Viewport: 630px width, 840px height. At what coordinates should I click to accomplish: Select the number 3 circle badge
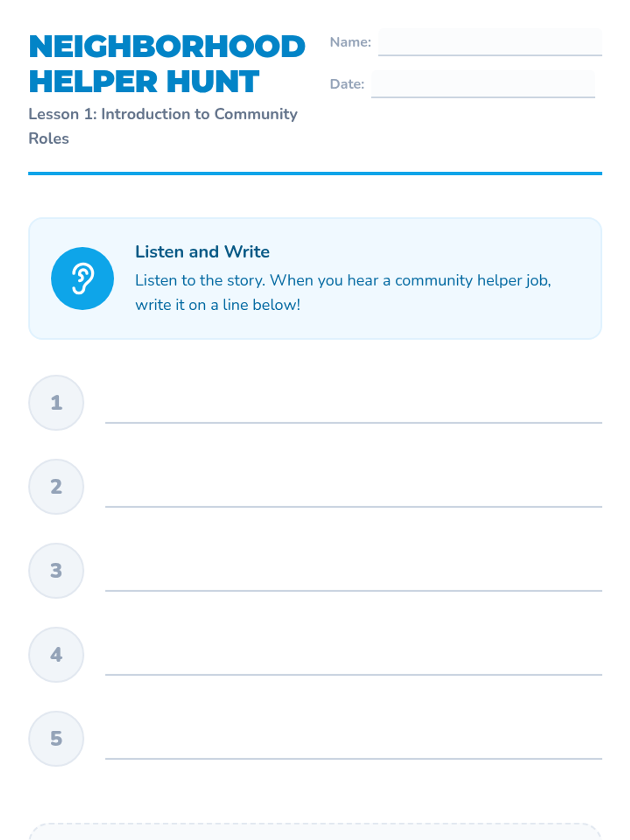coord(56,571)
